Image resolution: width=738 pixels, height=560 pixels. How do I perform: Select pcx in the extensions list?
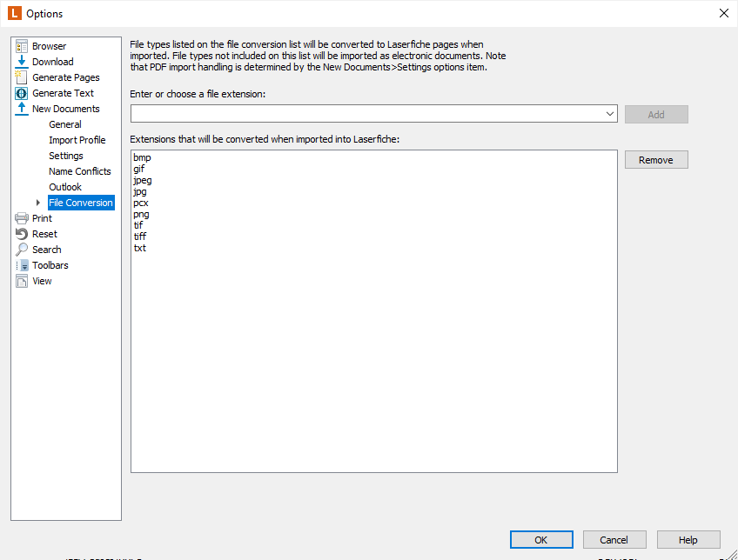(x=141, y=203)
